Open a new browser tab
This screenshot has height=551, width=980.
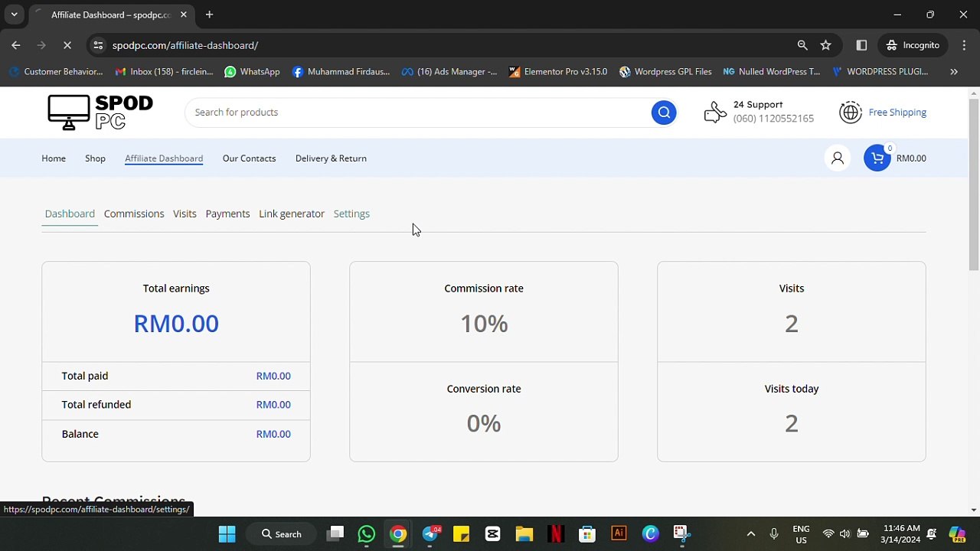(209, 15)
